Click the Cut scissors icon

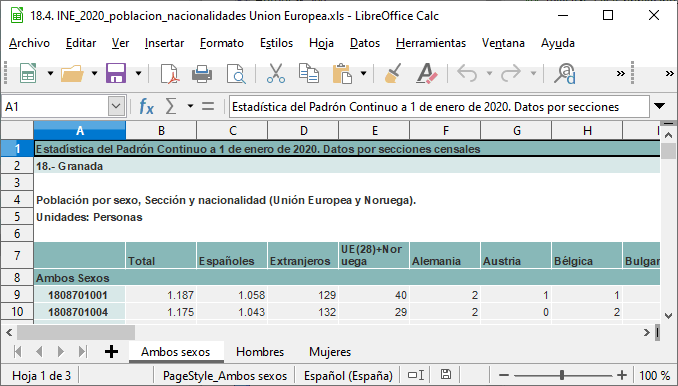click(276, 73)
